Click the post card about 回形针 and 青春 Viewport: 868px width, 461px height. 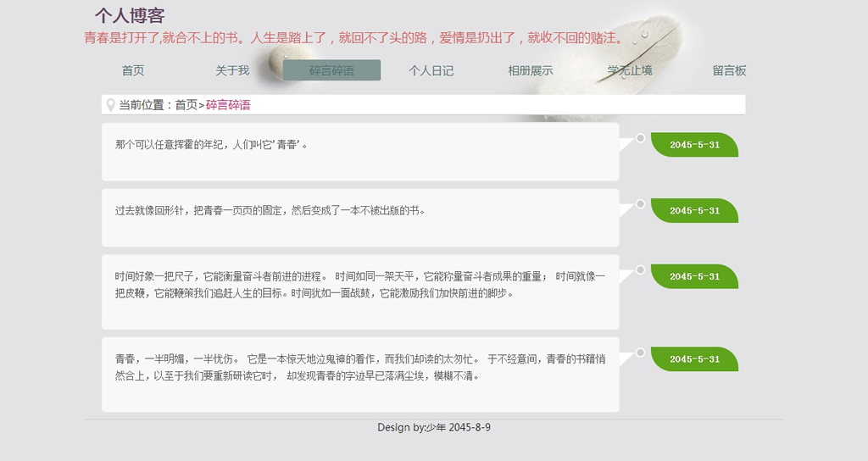pos(360,218)
